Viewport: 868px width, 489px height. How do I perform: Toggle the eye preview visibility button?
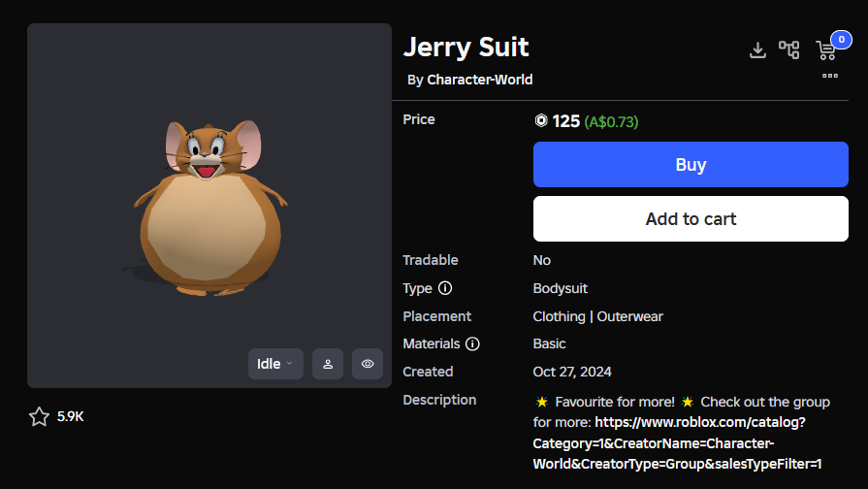368,364
